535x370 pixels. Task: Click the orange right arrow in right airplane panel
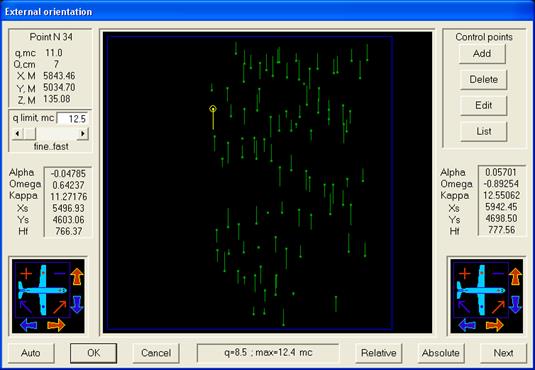[495, 325]
